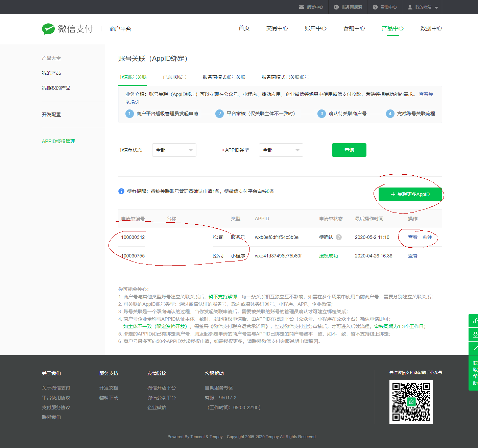478x448 pixels.
Task: Click APPID wxe41d37496e75b60f cell
Action: click(x=278, y=256)
